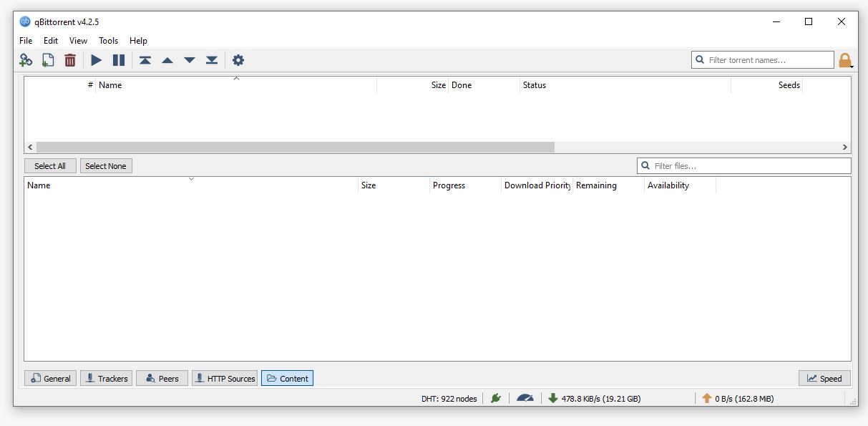Sort files by Remaining column
868x426 pixels.
608,185
